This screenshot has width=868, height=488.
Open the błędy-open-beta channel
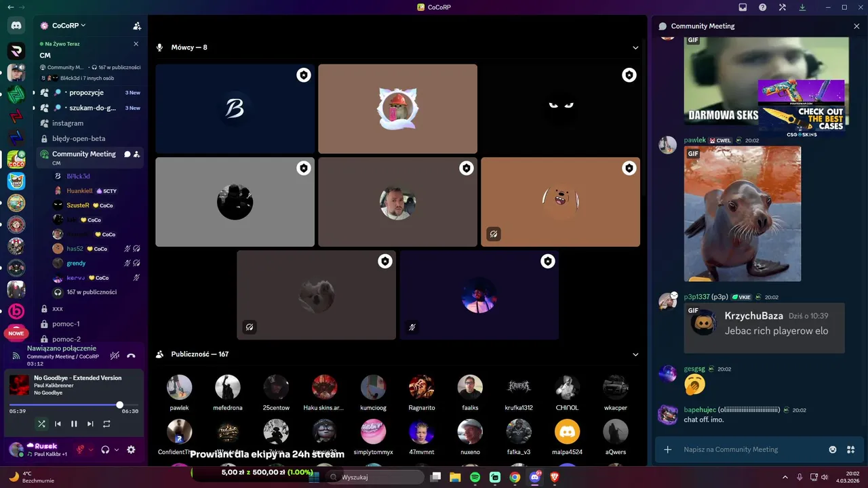click(x=90, y=138)
